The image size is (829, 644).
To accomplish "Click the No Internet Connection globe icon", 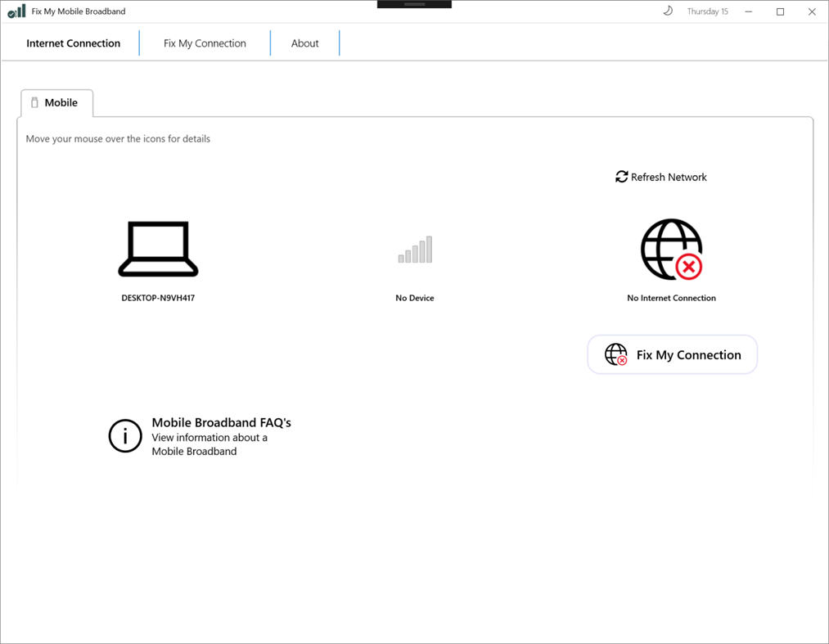I will [x=671, y=250].
